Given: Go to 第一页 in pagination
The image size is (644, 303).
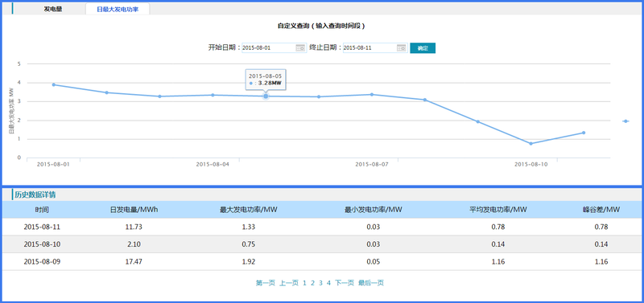Looking at the screenshot, I should point(266,283).
